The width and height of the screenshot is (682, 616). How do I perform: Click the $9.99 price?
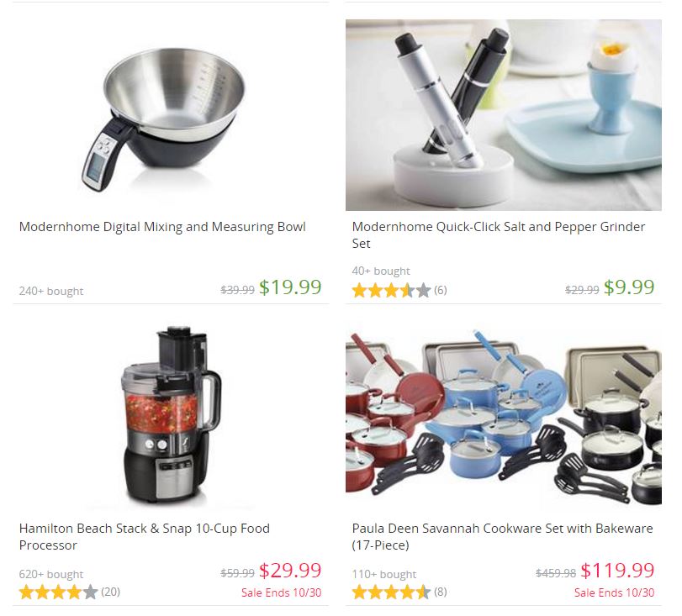[x=629, y=287]
